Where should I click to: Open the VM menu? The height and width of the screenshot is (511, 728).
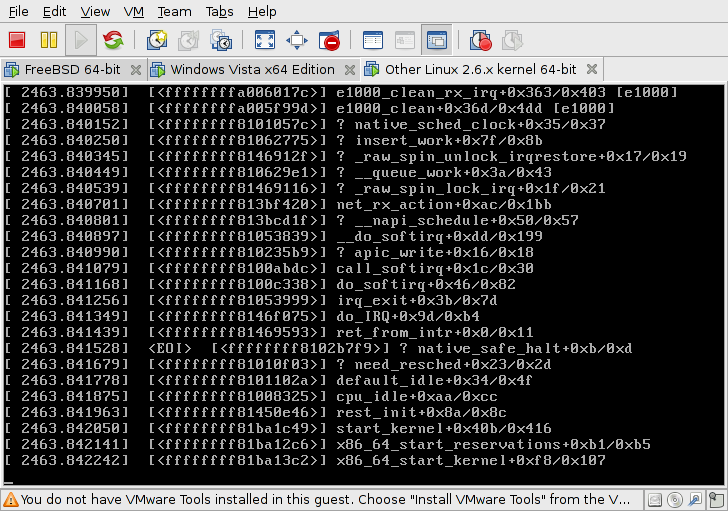click(134, 11)
